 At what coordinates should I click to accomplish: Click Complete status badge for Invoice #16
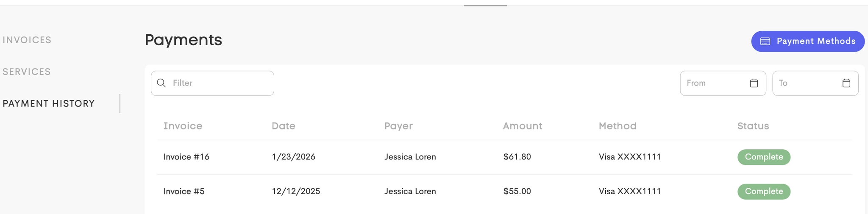pyautogui.click(x=764, y=157)
